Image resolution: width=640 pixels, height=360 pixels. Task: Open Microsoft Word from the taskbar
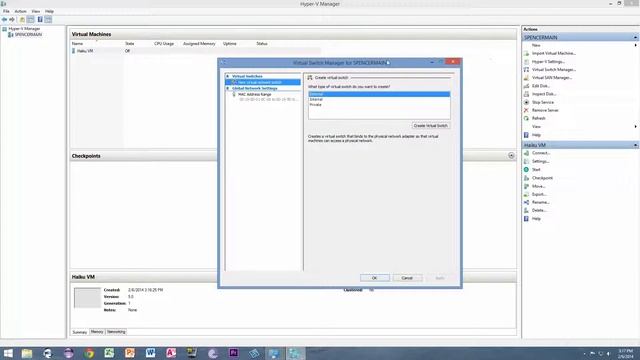150,353
